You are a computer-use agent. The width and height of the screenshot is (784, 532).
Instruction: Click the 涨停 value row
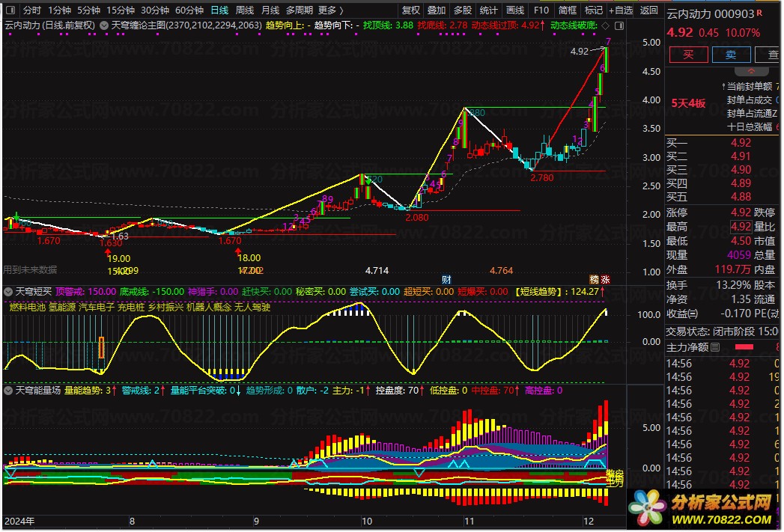click(709, 213)
